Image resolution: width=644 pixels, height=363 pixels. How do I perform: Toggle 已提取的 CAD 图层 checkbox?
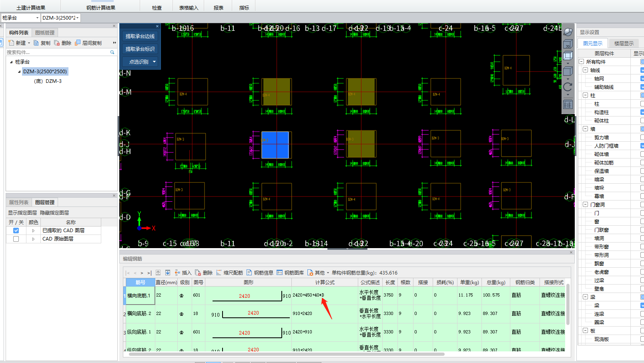point(16,231)
